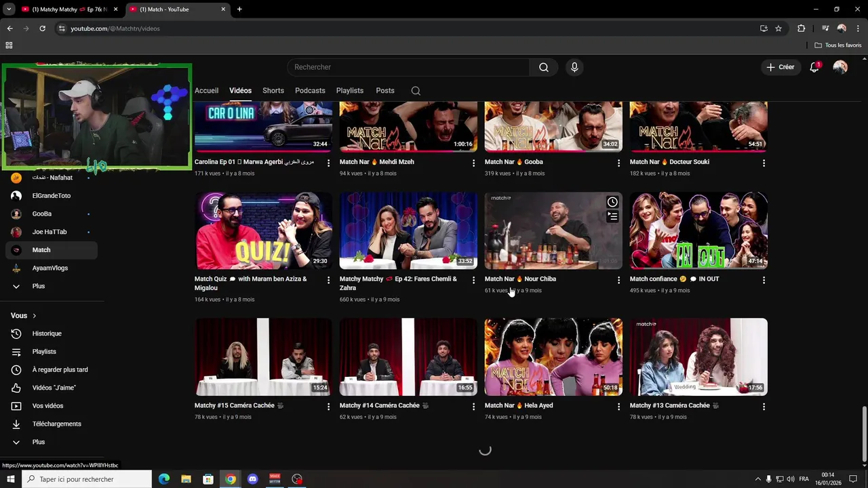Open the Chrome three-dot menu
The height and width of the screenshot is (488, 868).
click(x=858, y=28)
